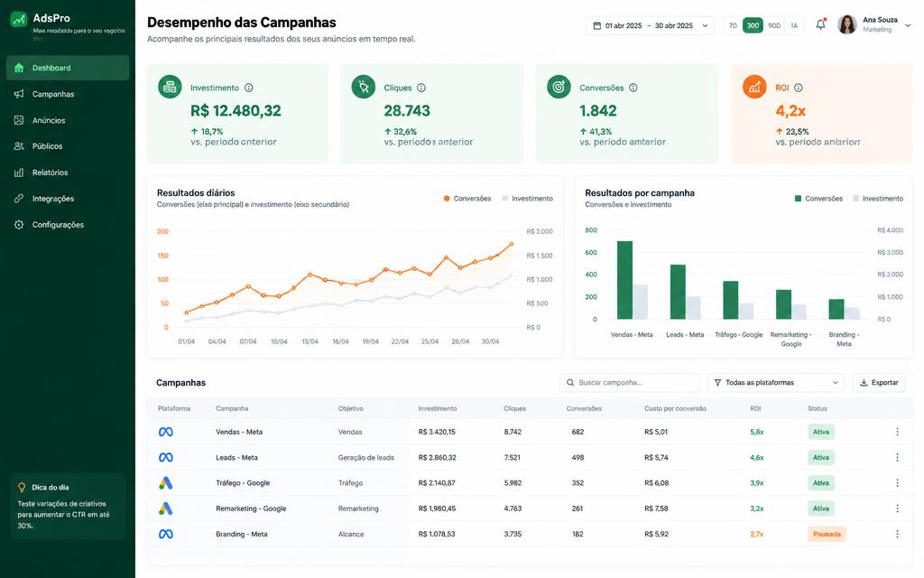
Task: Open the notifications bell icon
Action: 820,24
